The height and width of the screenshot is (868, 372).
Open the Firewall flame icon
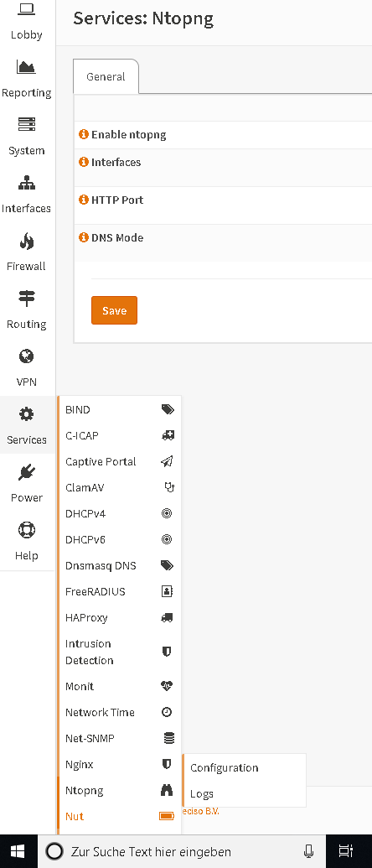click(27, 240)
